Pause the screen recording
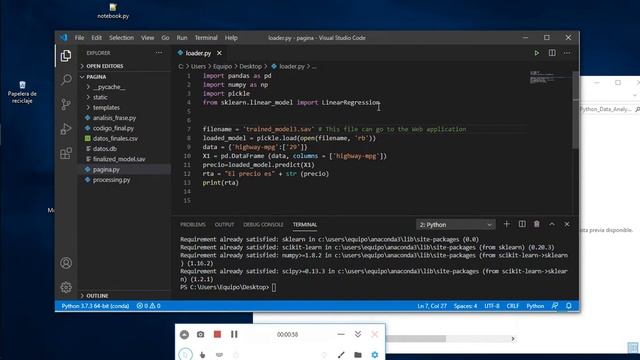The image size is (640, 360). (234, 334)
